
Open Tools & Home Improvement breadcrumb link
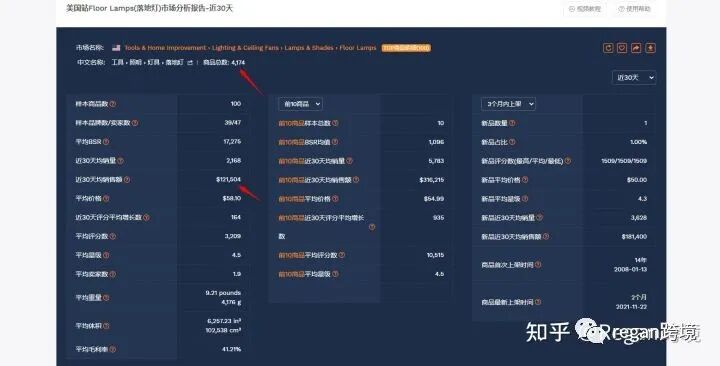165,48
